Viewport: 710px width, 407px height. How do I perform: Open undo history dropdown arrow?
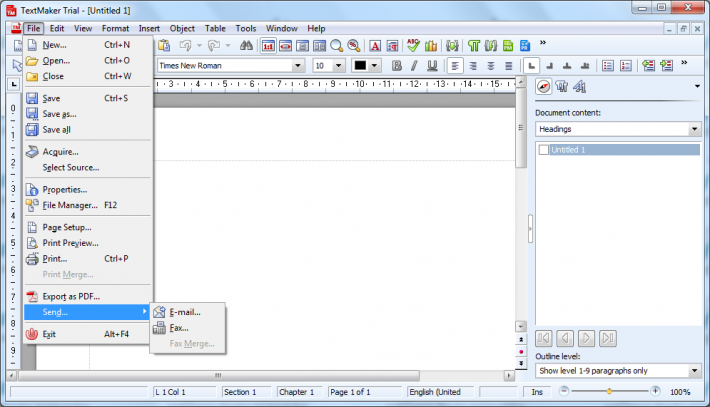coord(199,45)
